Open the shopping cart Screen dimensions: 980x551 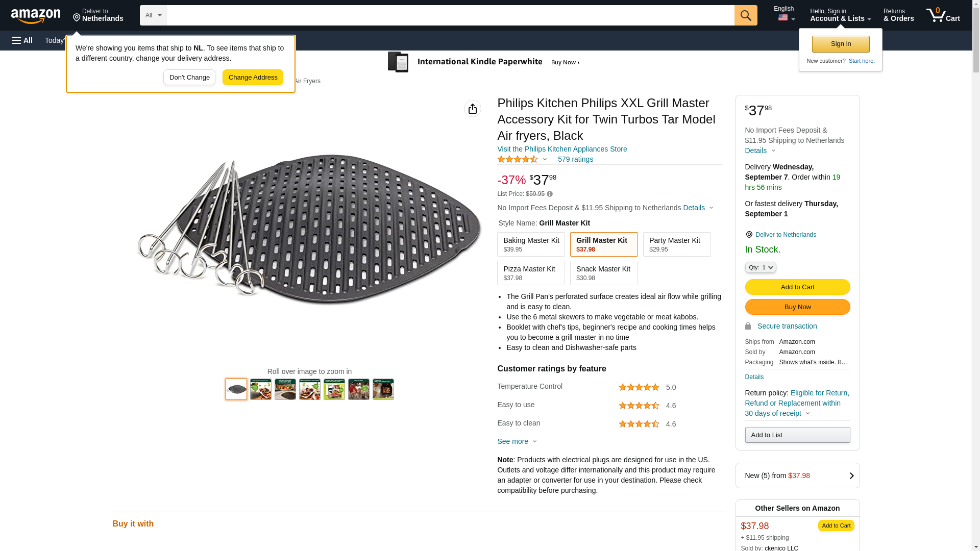[x=943, y=15]
